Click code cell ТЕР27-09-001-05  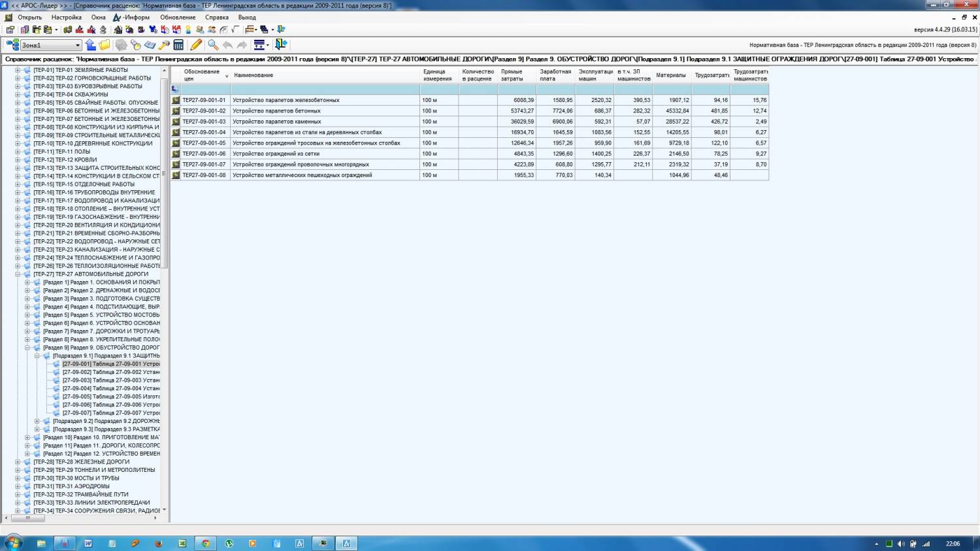tap(204, 143)
